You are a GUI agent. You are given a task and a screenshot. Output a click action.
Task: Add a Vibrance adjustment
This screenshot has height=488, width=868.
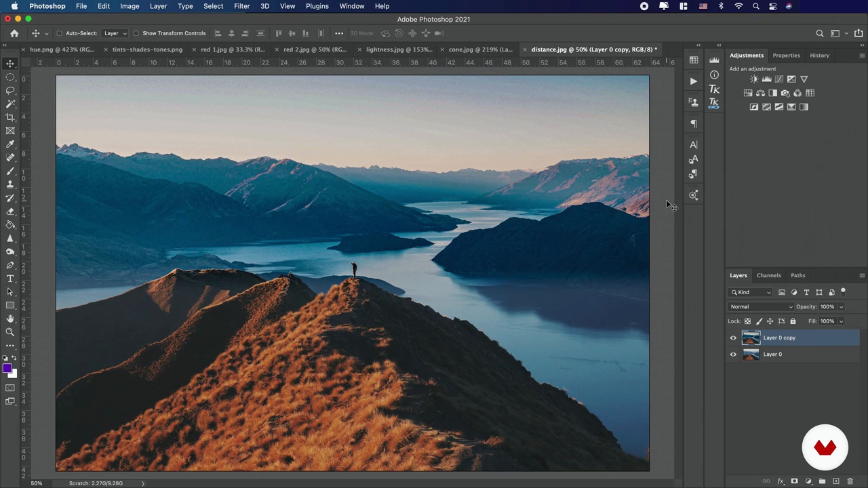tap(804, 79)
